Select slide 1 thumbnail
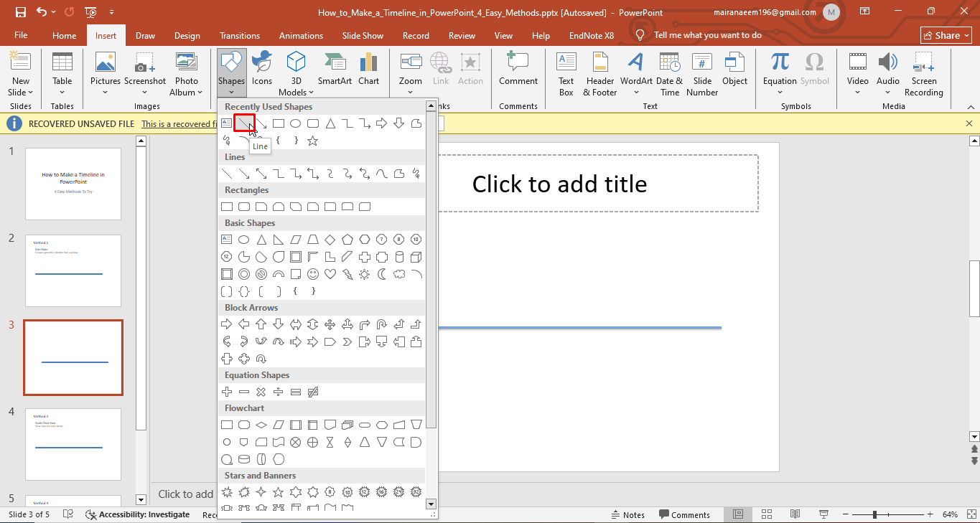 (73, 184)
